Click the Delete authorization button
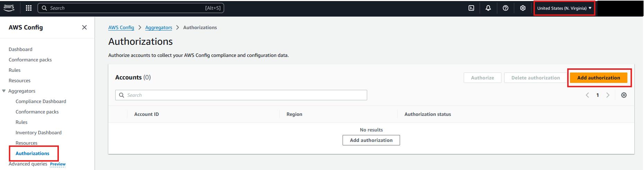The width and height of the screenshot is (644, 170). click(x=536, y=78)
